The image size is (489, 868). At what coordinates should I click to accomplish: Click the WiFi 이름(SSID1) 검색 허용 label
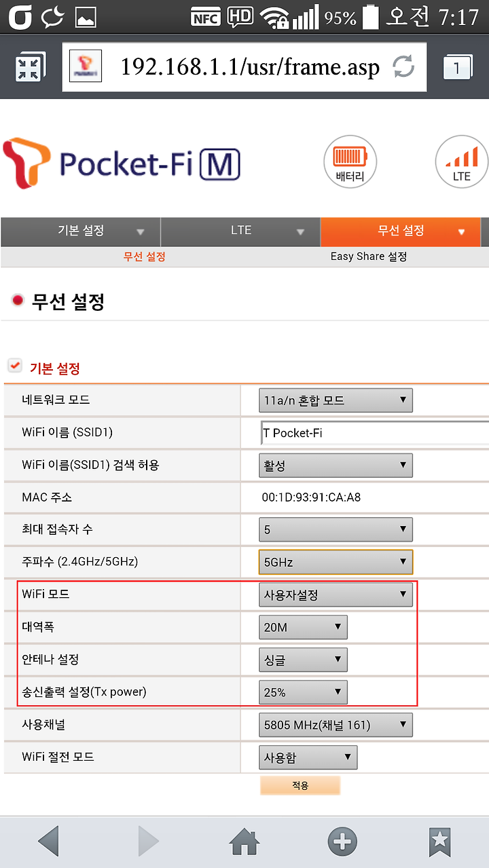pyautogui.click(x=90, y=466)
